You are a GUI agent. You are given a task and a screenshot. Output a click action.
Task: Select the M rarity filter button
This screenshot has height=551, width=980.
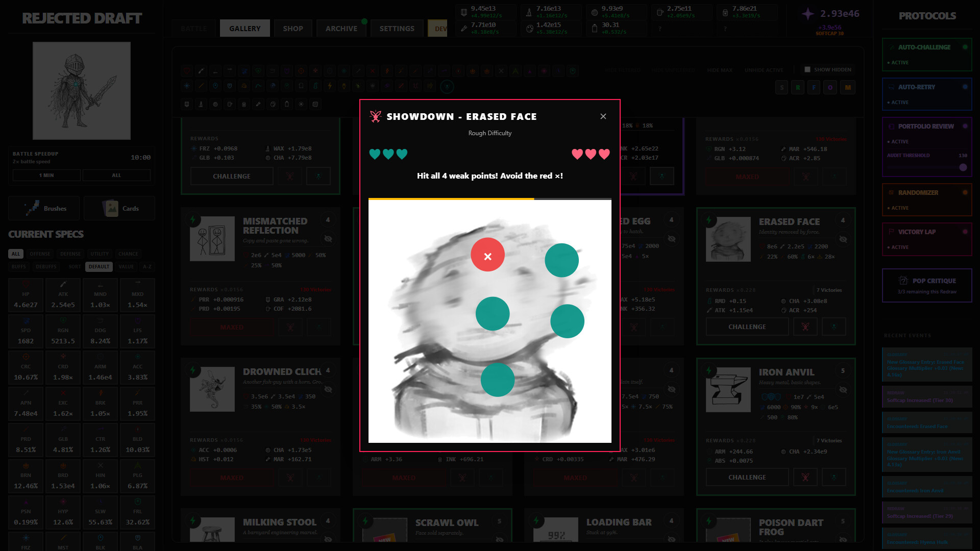(x=848, y=88)
